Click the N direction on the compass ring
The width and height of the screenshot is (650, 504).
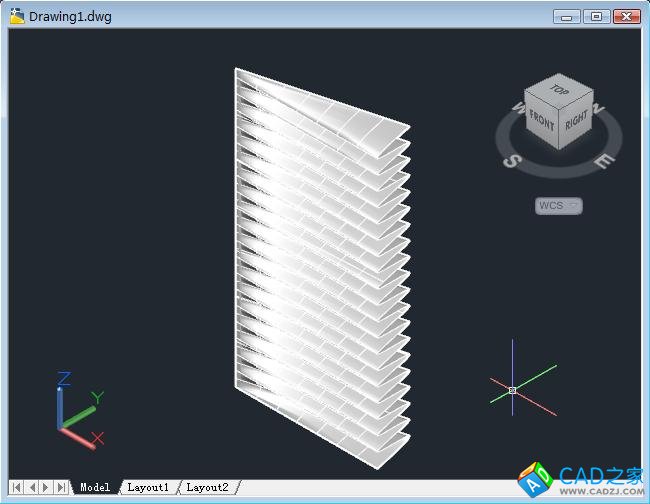click(599, 107)
